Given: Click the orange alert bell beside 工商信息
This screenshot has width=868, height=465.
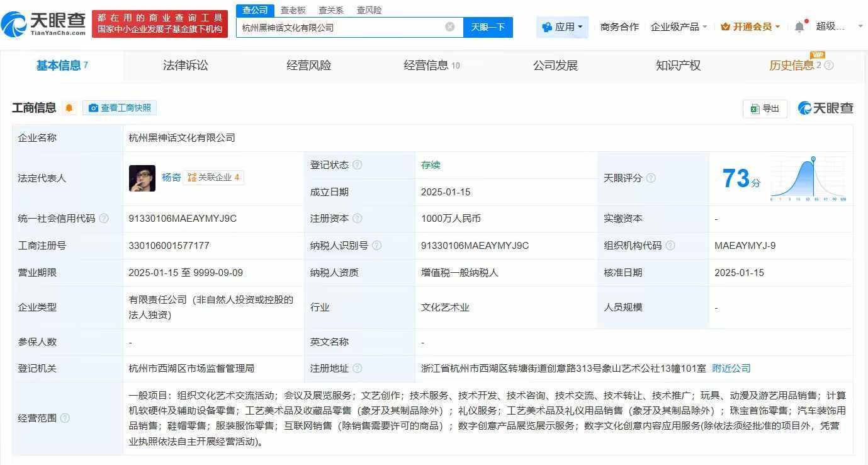Looking at the screenshot, I should click(69, 108).
